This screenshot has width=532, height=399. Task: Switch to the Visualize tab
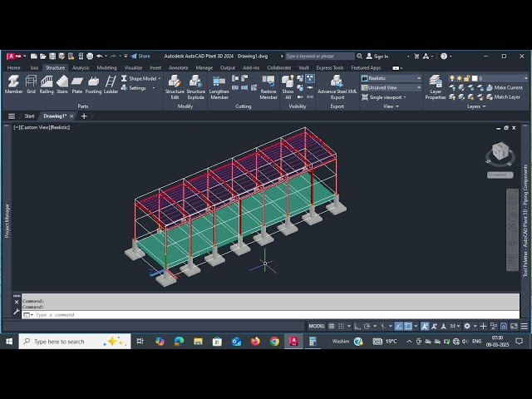tap(133, 68)
